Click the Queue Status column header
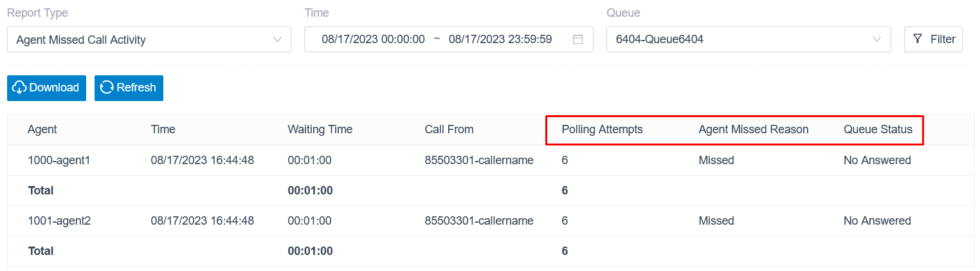This screenshot has width=980, height=271. (x=878, y=129)
